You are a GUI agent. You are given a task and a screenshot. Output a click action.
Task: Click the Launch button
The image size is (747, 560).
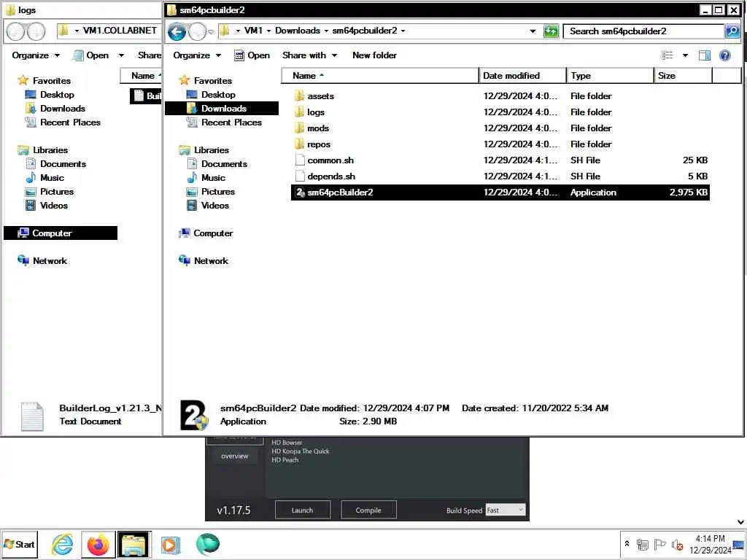click(x=303, y=510)
